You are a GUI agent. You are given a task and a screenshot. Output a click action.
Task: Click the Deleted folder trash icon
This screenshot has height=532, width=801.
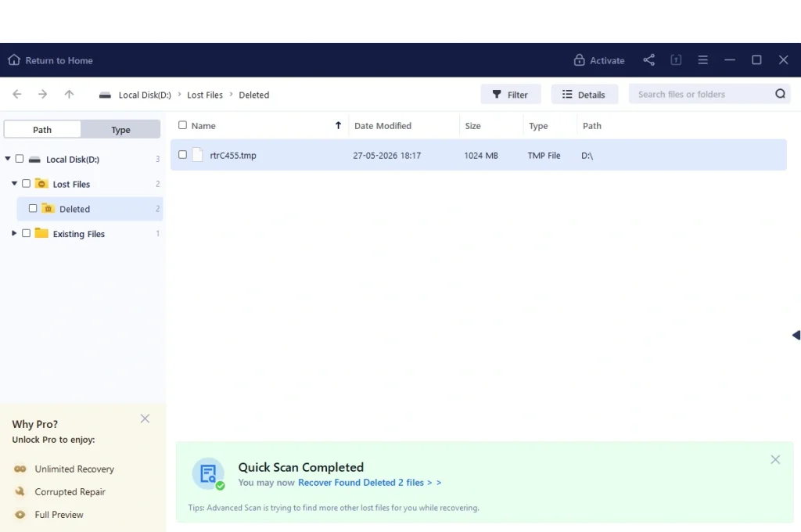[48, 208]
